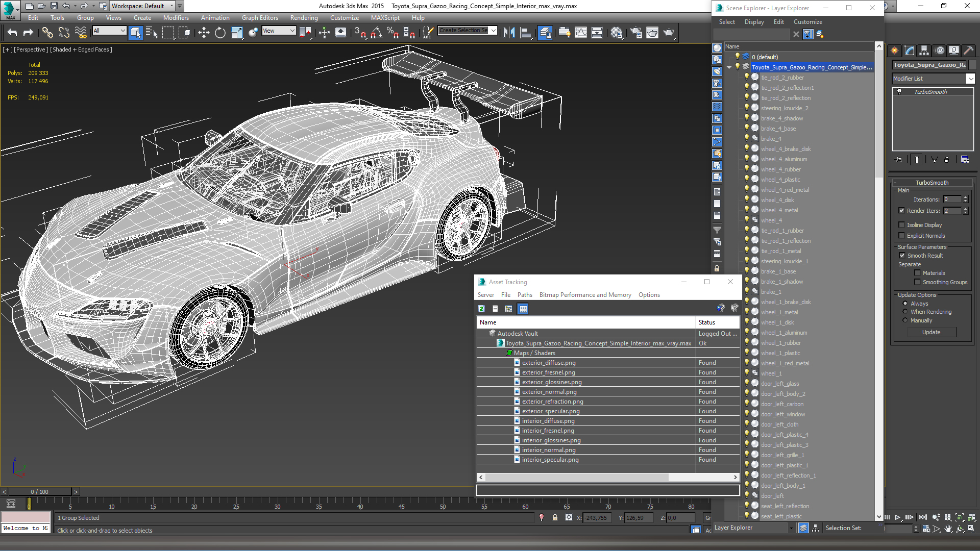Activate the Select and Rotate tool

point(220,33)
